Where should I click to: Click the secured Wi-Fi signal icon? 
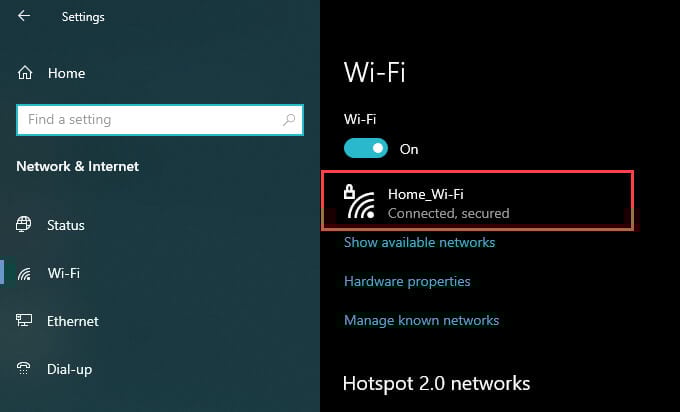(x=360, y=202)
